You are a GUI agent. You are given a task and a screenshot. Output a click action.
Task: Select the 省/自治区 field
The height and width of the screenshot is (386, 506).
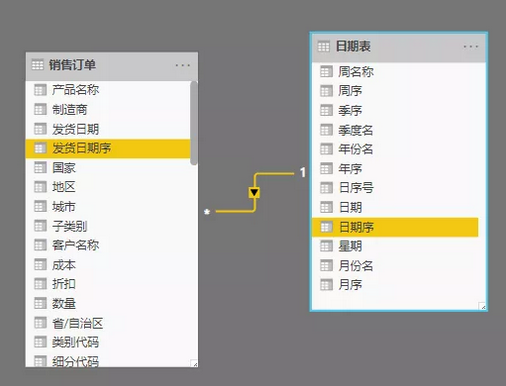tap(108, 323)
